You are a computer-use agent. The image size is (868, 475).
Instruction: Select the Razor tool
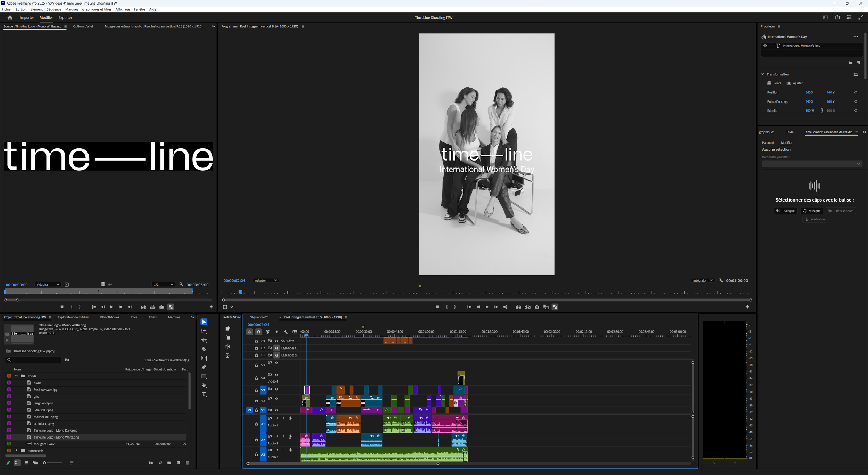pyautogui.click(x=204, y=349)
